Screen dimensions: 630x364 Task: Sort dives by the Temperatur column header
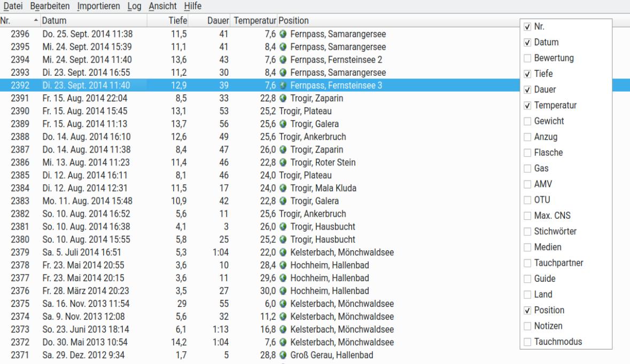253,20
